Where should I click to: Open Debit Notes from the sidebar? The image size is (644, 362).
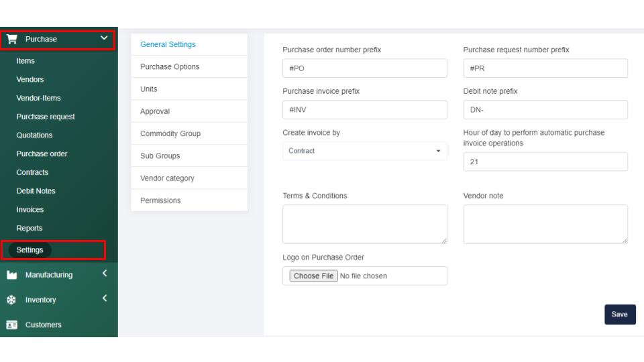(x=36, y=191)
